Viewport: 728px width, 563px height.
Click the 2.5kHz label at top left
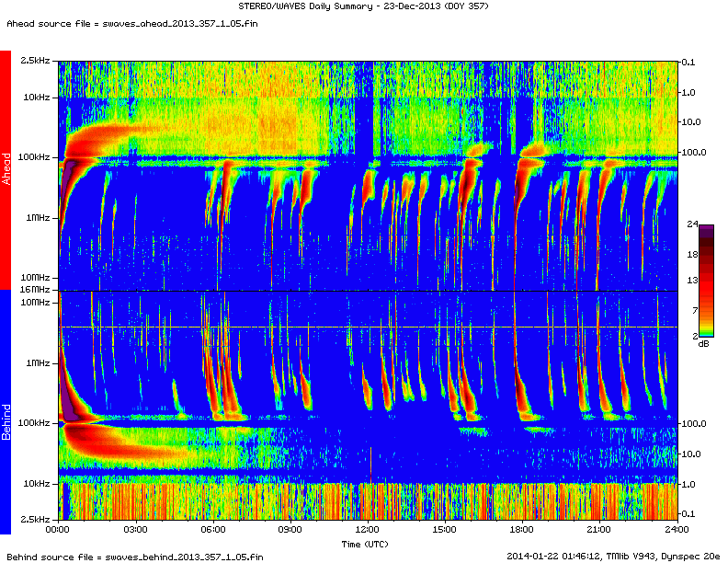pyautogui.click(x=36, y=61)
